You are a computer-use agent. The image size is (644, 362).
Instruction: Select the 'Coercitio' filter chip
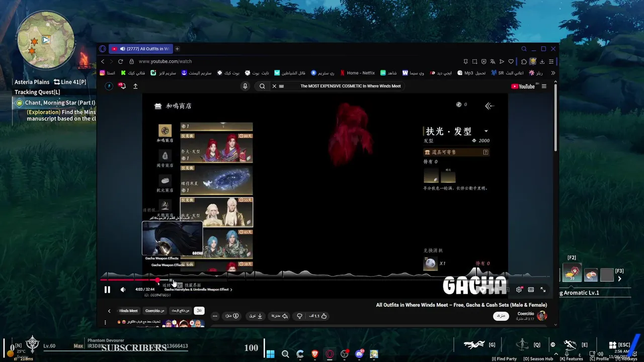[155, 311]
